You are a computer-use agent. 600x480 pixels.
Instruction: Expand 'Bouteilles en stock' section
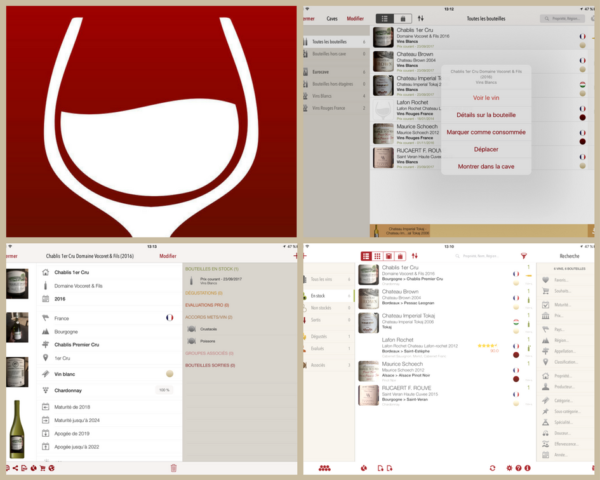coord(212,269)
